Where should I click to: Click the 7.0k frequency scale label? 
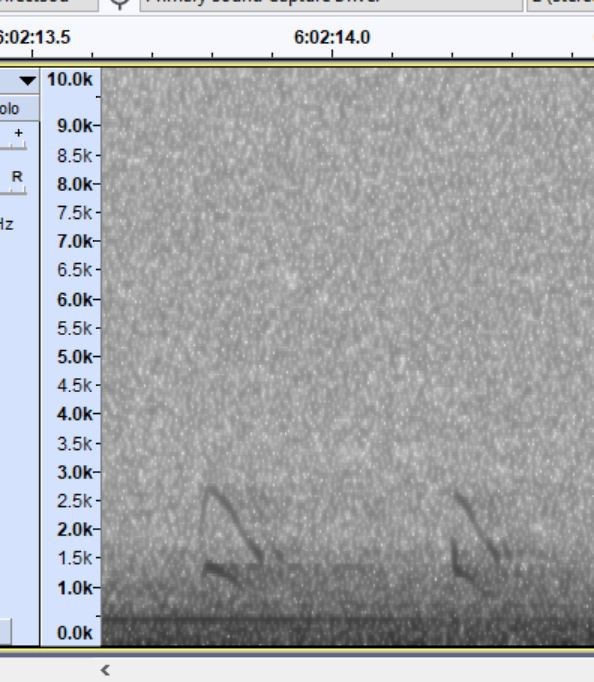point(75,241)
